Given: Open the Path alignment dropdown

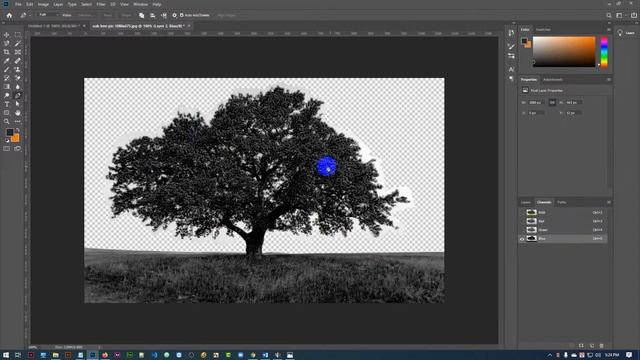Looking at the screenshot, I should click(x=153, y=15).
